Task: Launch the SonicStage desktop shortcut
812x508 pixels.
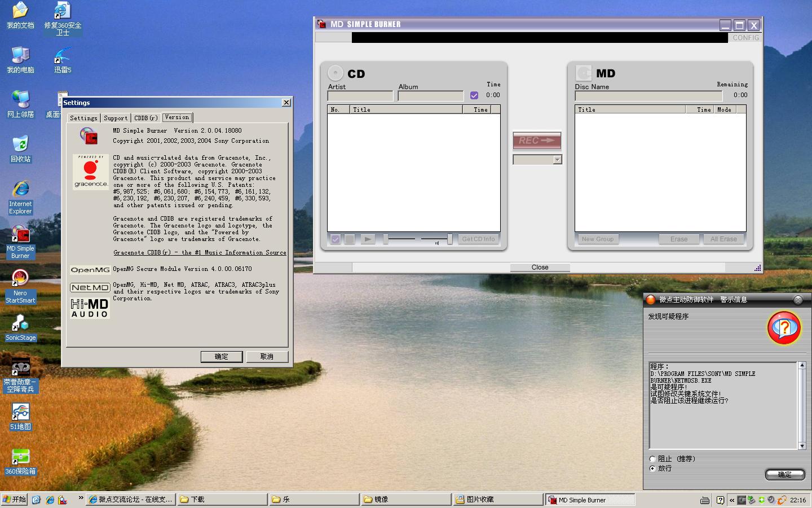Action: point(20,329)
